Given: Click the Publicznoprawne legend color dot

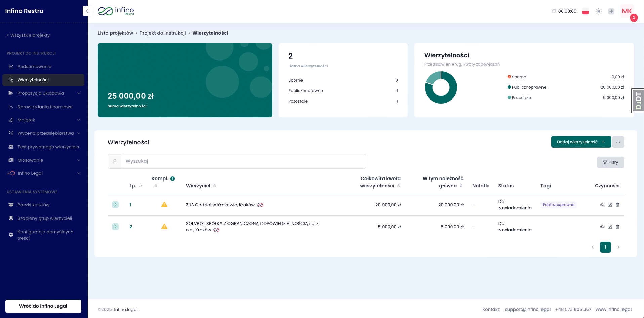Looking at the screenshot, I should (509, 87).
